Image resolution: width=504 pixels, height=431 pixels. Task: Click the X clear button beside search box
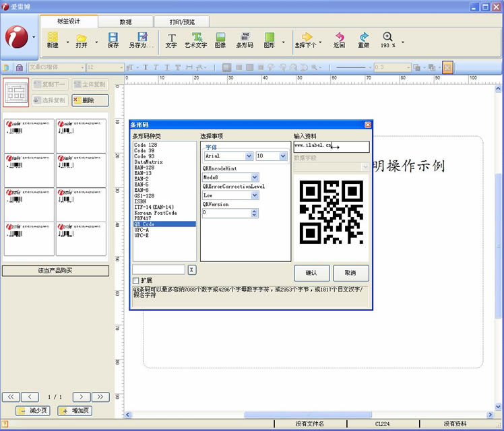click(x=191, y=270)
